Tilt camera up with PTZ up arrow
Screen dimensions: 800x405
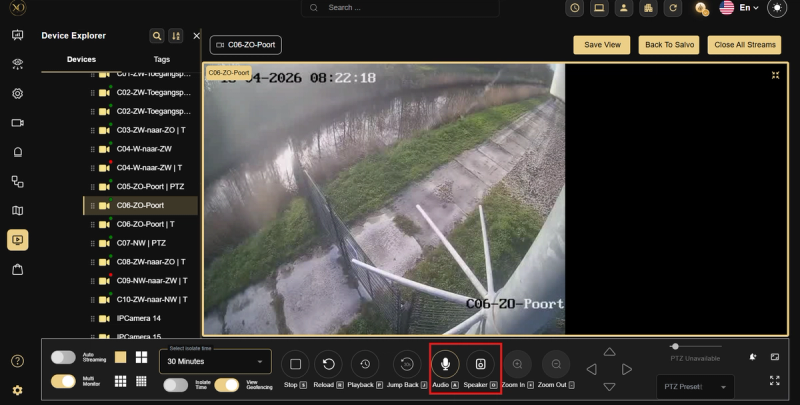tap(609, 352)
